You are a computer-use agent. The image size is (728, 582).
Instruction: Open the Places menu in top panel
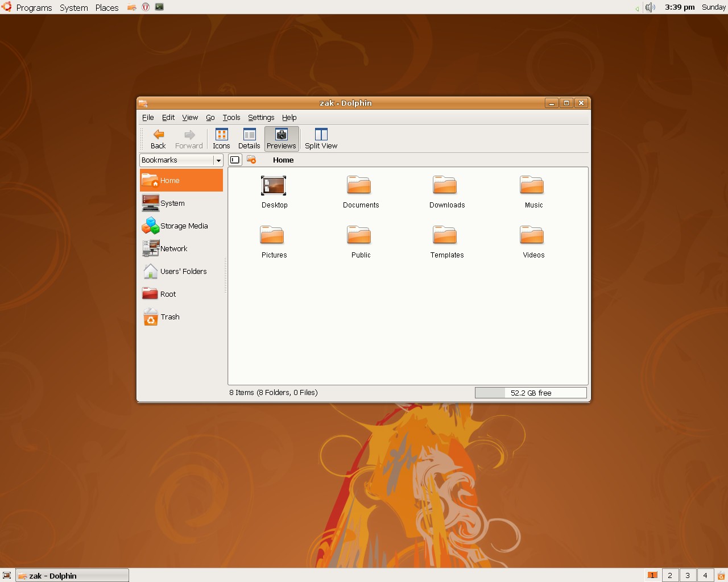[x=107, y=7]
